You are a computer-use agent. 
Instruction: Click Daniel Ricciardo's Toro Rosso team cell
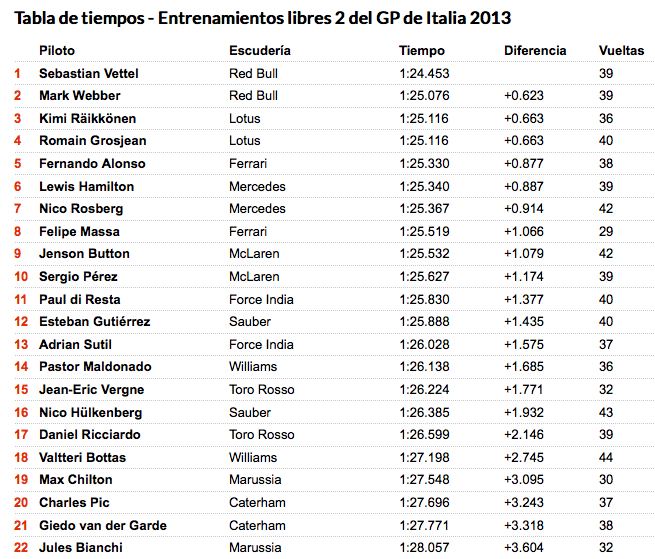coord(261,434)
